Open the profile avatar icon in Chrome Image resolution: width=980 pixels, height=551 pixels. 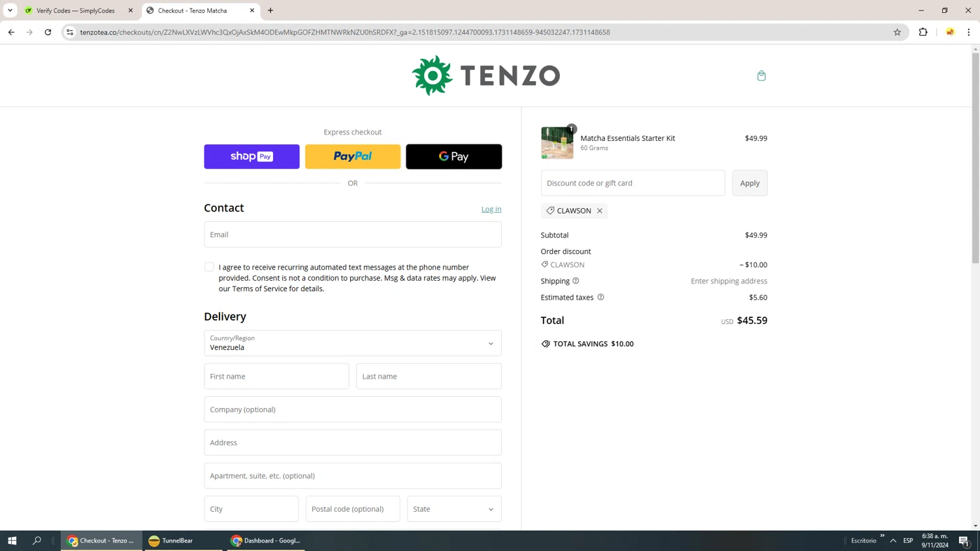point(950,32)
